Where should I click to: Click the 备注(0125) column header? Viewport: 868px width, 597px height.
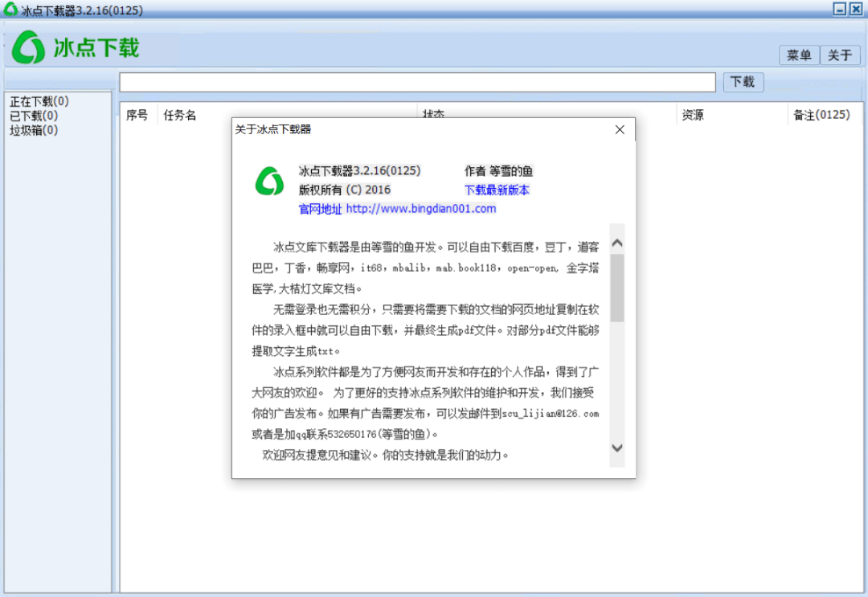[x=823, y=114]
